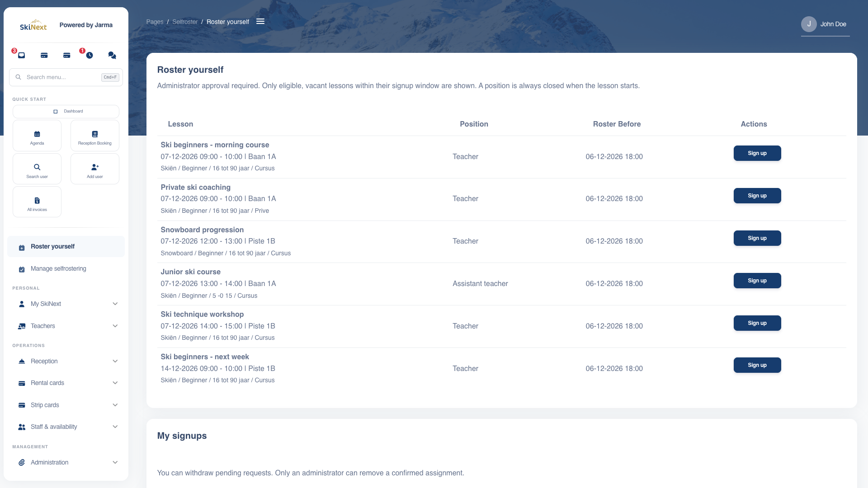868x488 pixels.
Task: Sign up for Snowboard progression
Action: tap(757, 238)
